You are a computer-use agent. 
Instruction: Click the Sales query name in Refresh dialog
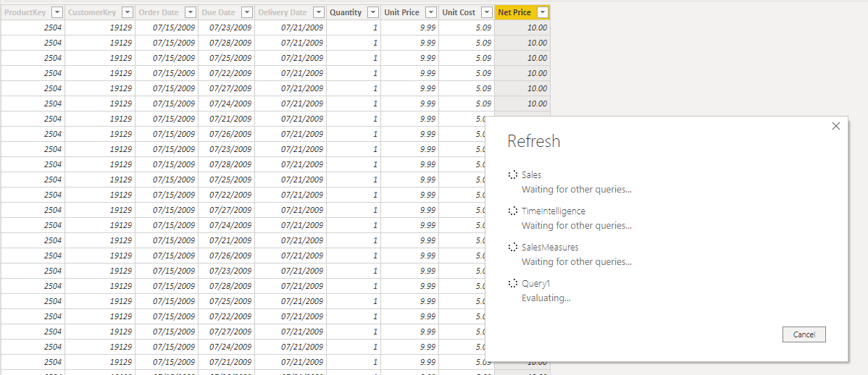(x=531, y=174)
